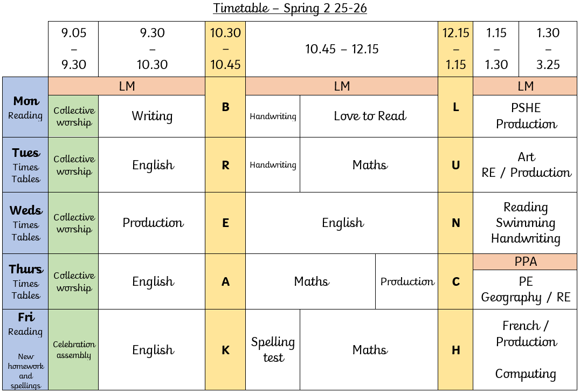
Task: Click Friday's "Spelling test" cell
Action: pyautogui.click(x=273, y=350)
